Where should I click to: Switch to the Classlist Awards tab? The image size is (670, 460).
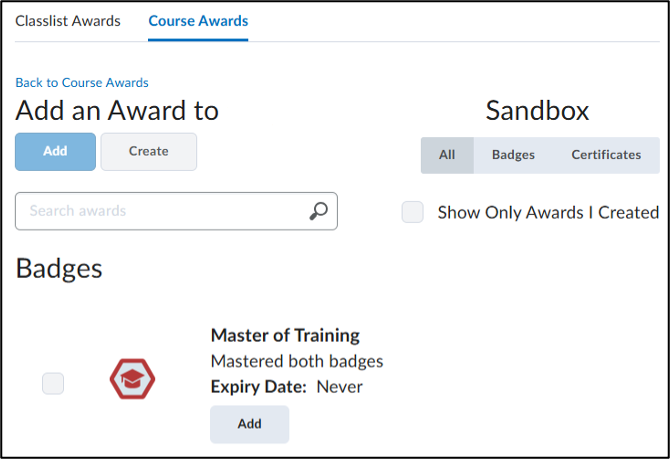pos(68,20)
